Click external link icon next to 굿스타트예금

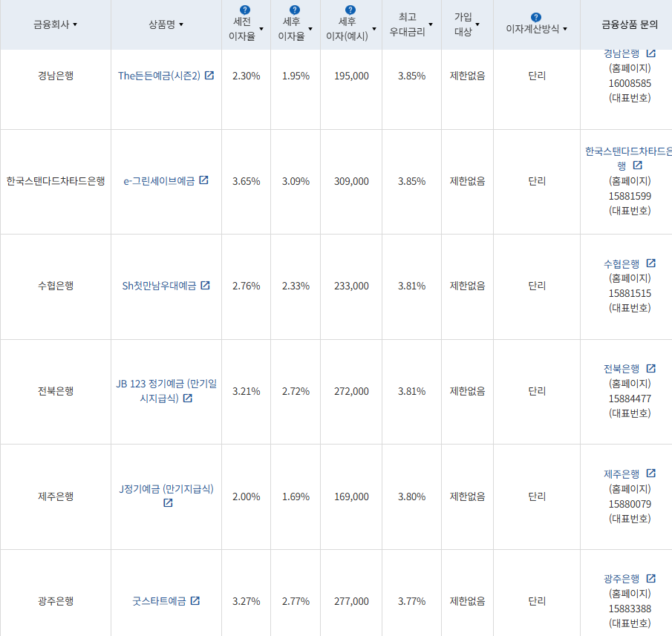click(195, 601)
